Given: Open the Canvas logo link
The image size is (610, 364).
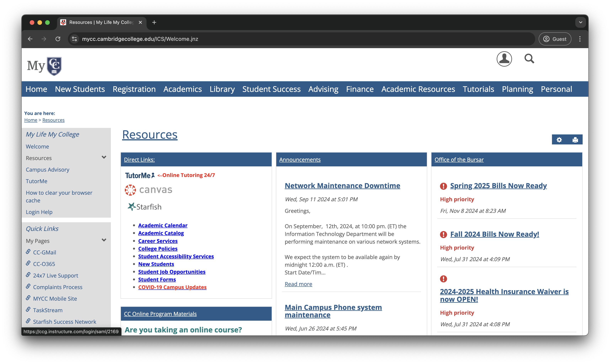Looking at the screenshot, I should (x=148, y=190).
